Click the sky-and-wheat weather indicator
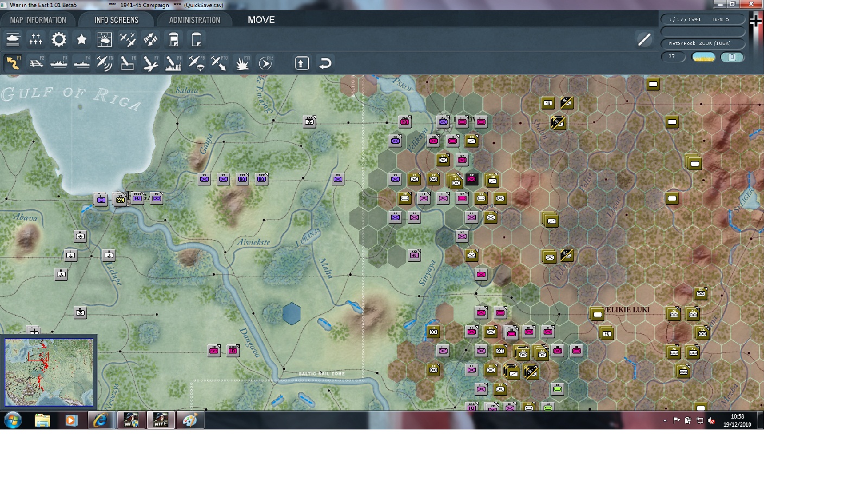This screenshot has width=868, height=488. [x=704, y=57]
